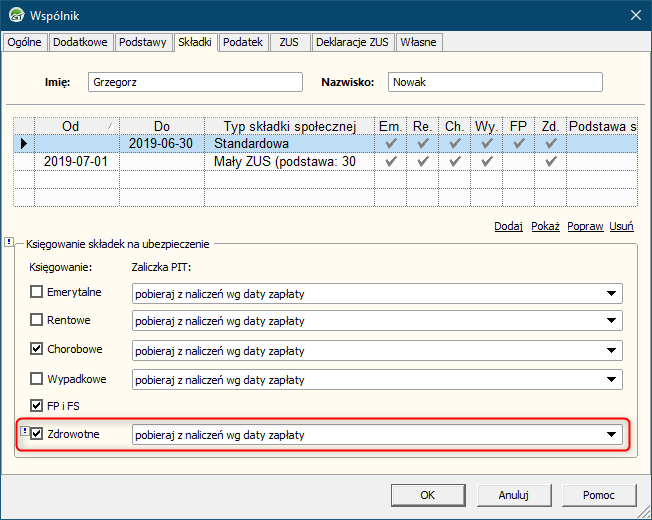Expand the Rentowe Zaliczka PIT dropdown
The image size is (652, 520).
[610, 322]
